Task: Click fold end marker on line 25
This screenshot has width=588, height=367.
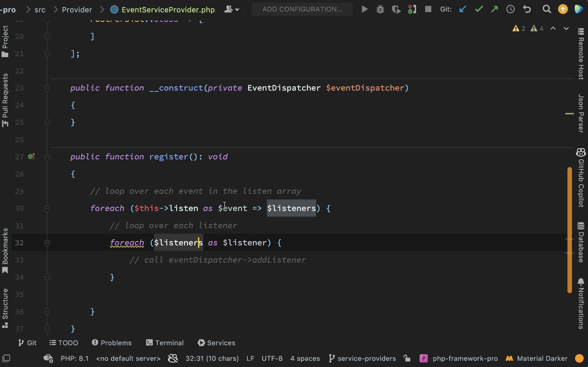Action: pos(47,122)
